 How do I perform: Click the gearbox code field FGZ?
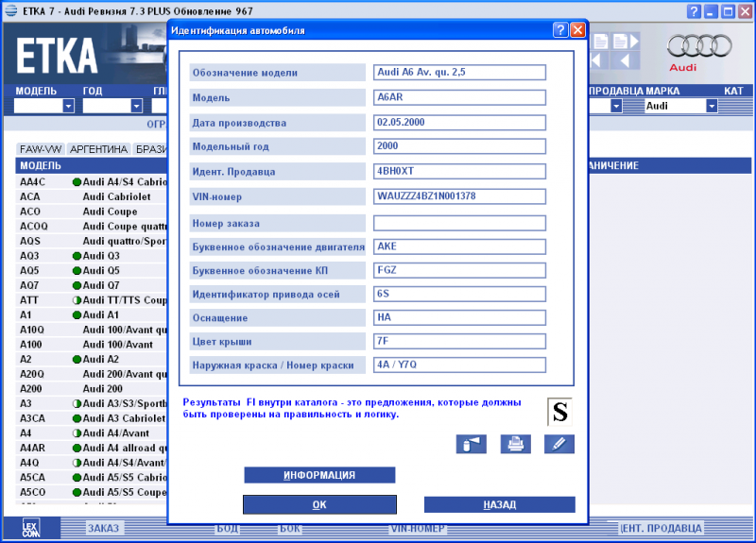[x=459, y=270]
